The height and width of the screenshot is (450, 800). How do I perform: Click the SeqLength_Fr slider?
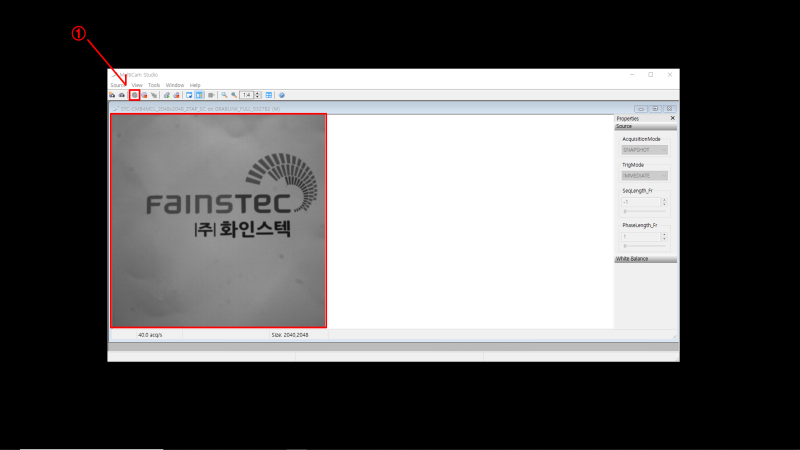click(645, 211)
